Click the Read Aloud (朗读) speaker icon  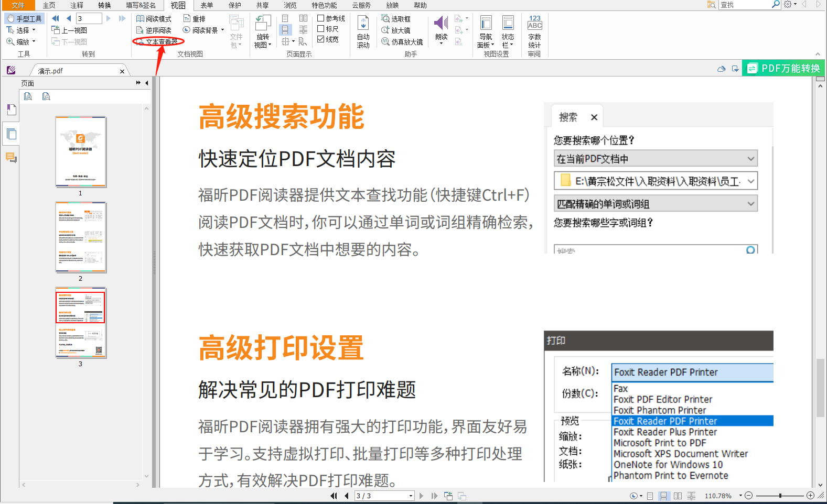point(441,24)
